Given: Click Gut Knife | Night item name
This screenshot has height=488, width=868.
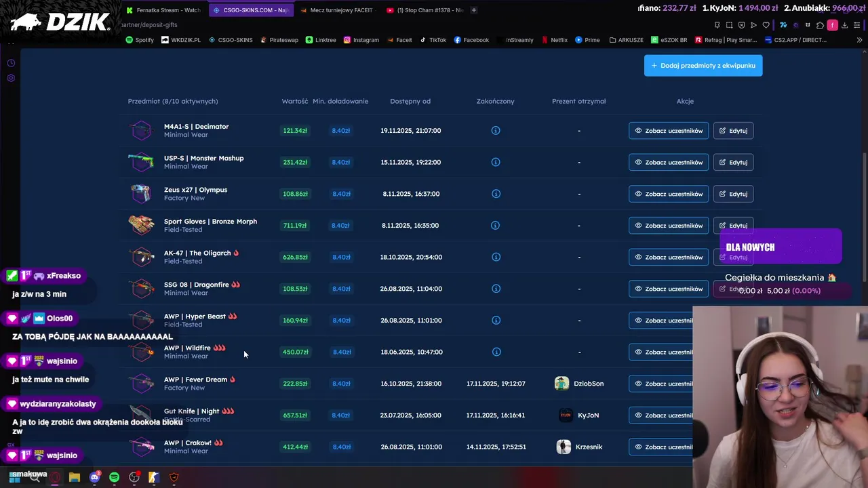Looking at the screenshot, I should 191,411.
